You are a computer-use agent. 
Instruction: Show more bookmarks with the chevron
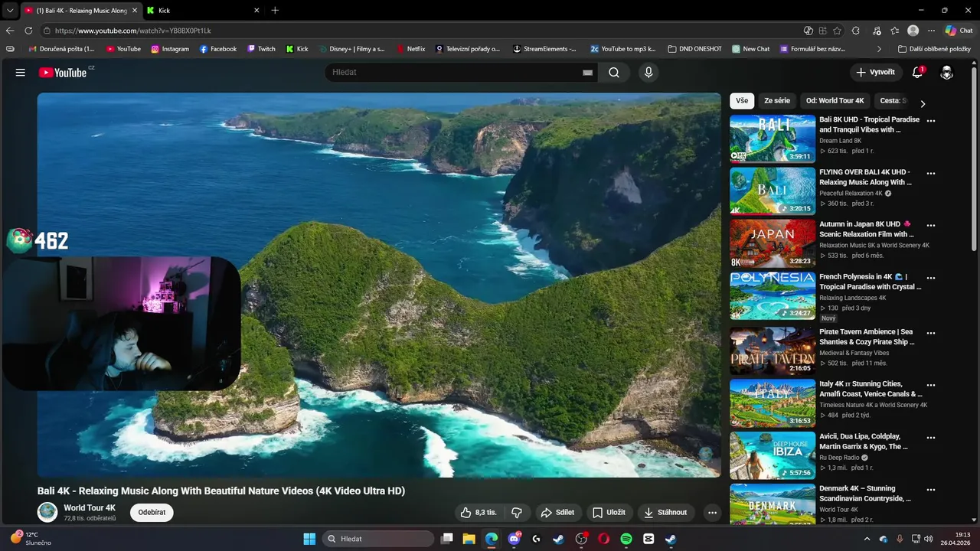[879, 49]
